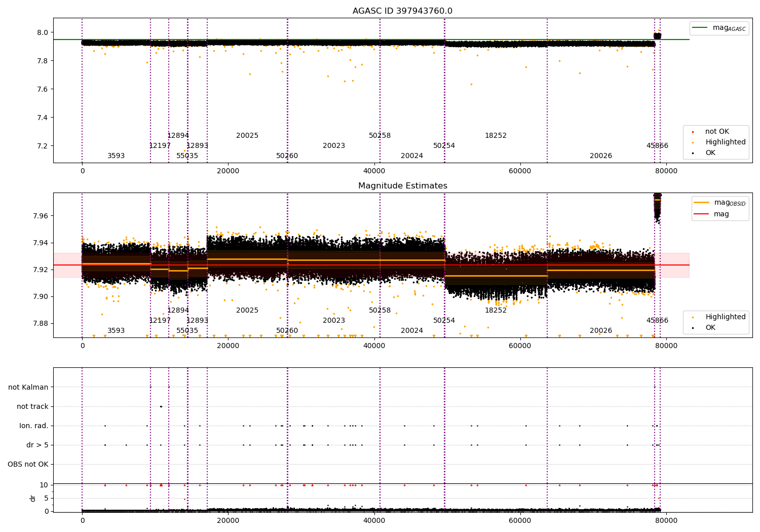Click obsid label 12893 in the AGASC plot
The height and width of the screenshot is (532, 760).
(x=197, y=146)
